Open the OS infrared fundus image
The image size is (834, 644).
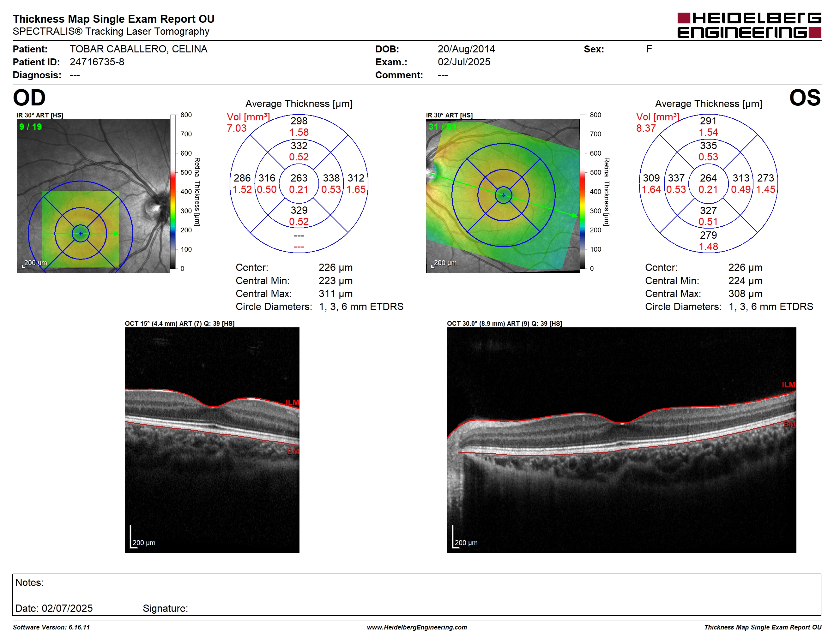(503, 196)
